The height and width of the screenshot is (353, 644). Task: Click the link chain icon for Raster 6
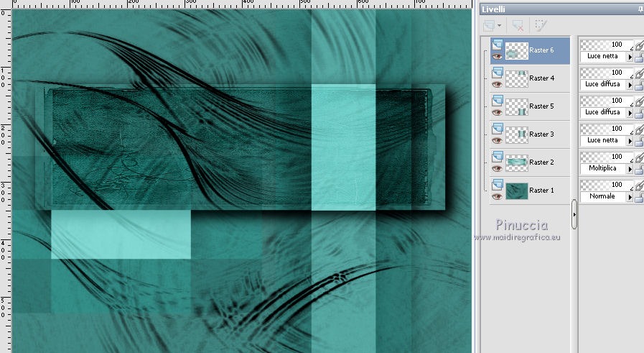tap(640, 45)
